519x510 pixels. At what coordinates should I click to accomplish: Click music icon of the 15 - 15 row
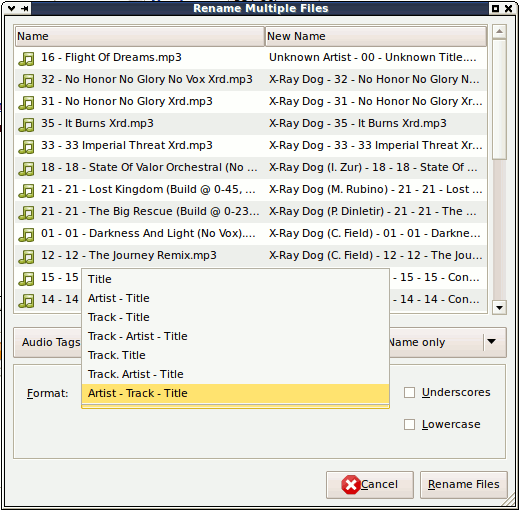pos(26,279)
